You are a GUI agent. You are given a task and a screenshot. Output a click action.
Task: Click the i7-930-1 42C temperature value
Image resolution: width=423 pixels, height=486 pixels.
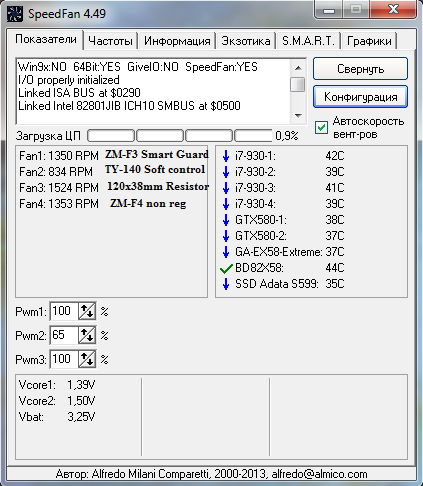click(x=335, y=156)
